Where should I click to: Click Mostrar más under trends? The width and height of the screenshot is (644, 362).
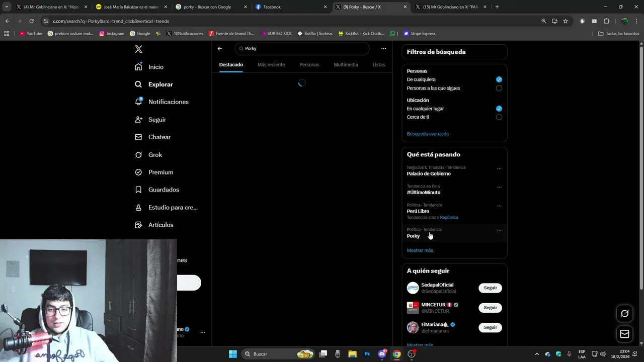[x=420, y=250]
